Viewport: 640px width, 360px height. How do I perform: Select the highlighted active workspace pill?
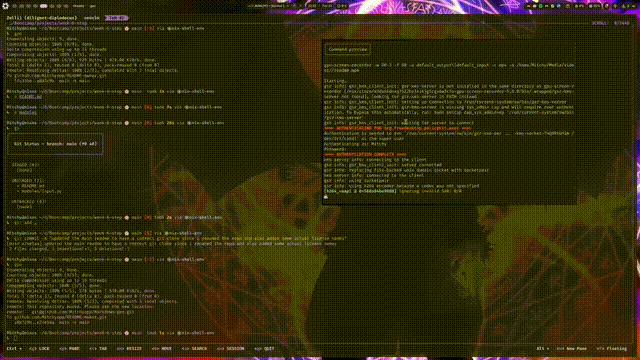click(x=43, y=6)
